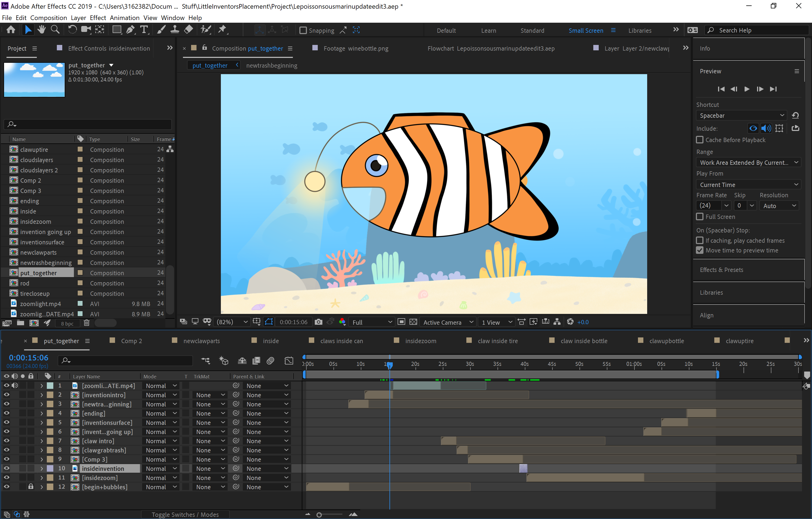Click the Rotation tool icon
Viewport: 812px width, 519px height.
(72, 30)
